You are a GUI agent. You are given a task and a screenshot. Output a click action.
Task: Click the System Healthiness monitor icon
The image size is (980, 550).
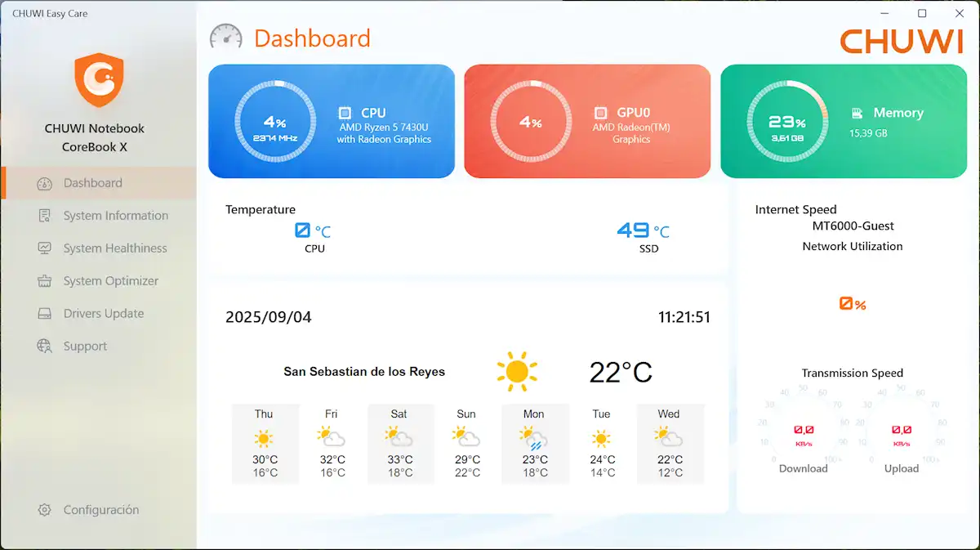(45, 248)
